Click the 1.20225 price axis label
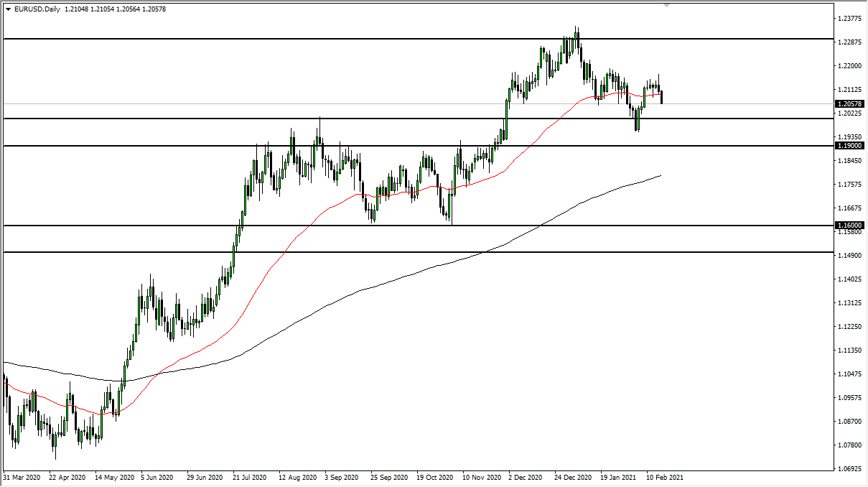The height and width of the screenshot is (487, 868). [850, 113]
